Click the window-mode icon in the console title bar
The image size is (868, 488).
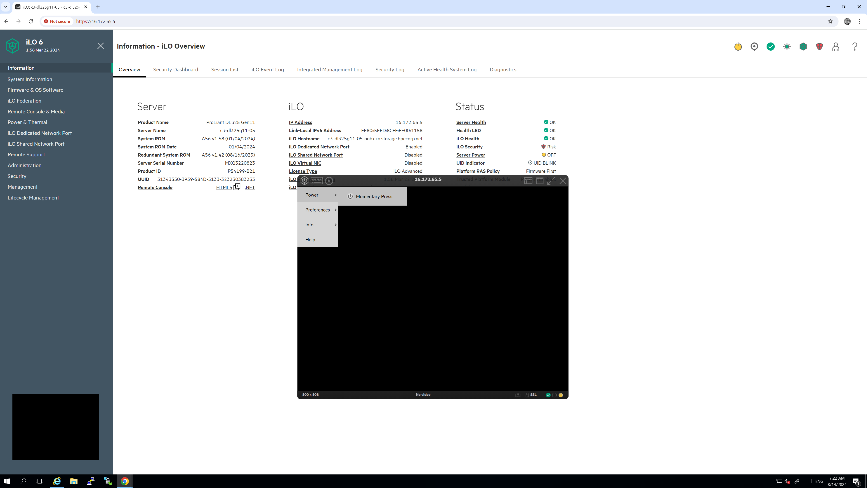tap(540, 181)
